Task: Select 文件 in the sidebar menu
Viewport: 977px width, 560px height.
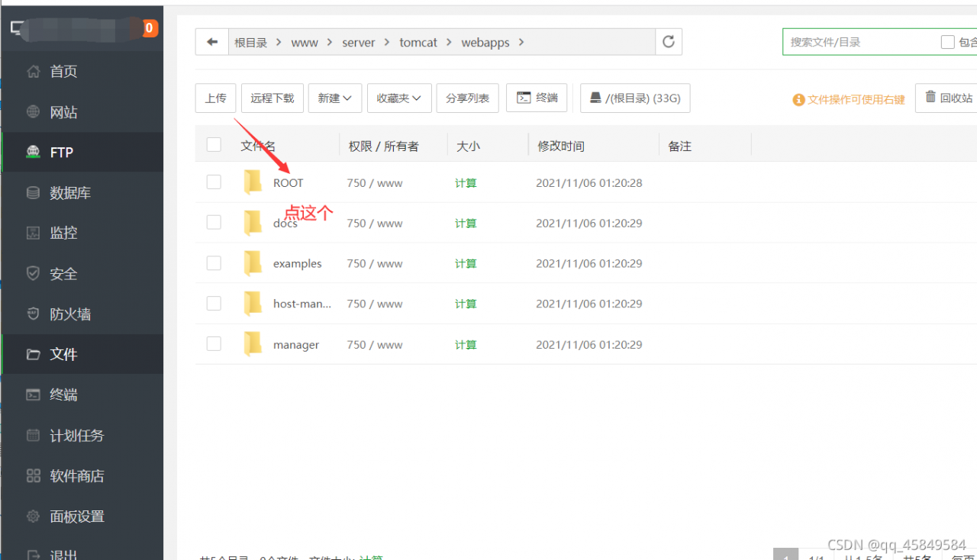Action: 82,354
